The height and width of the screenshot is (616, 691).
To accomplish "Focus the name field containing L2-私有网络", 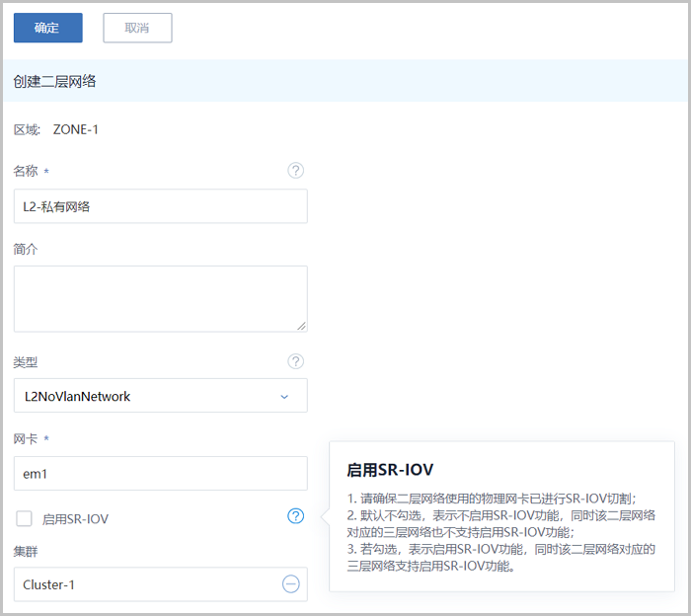I will pos(160,206).
